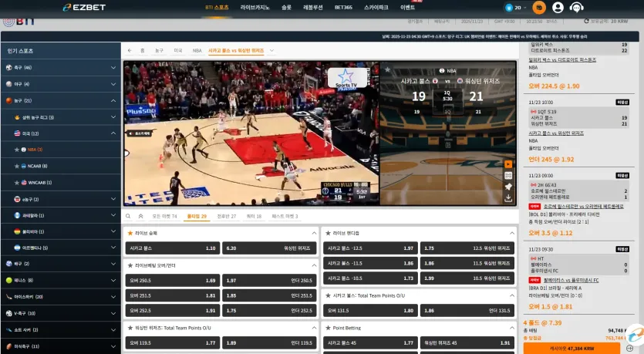Screen dimensions: 644x354
Task: Open the currency balance dropdown showing 20
Action: pos(516,8)
